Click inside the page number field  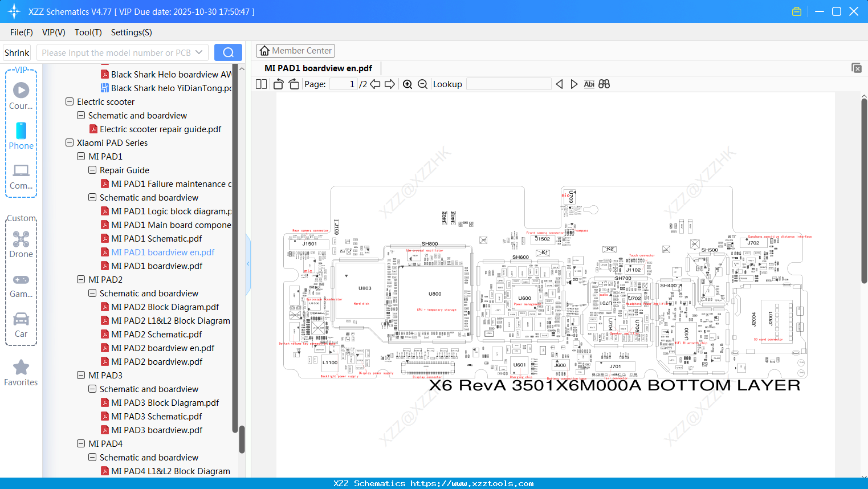click(x=345, y=84)
